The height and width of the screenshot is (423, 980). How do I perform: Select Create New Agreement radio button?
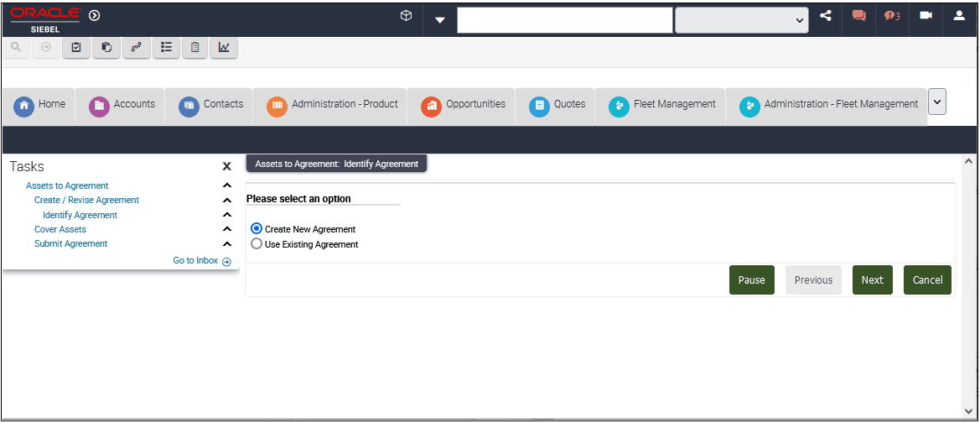pyautogui.click(x=257, y=229)
